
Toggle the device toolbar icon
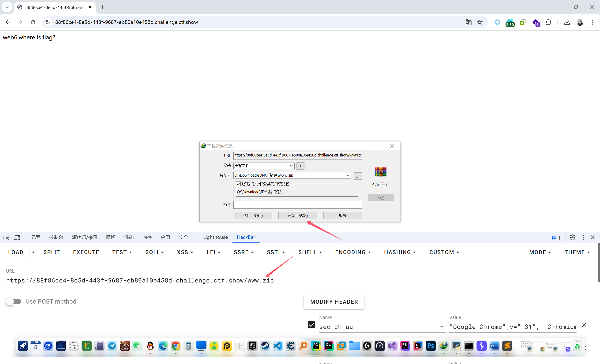(17, 237)
